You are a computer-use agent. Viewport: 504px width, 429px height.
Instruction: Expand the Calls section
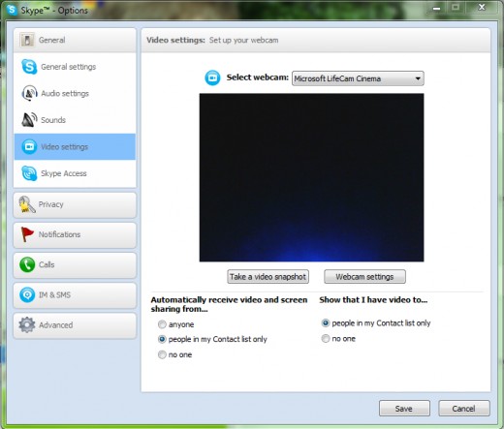[x=75, y=265]
